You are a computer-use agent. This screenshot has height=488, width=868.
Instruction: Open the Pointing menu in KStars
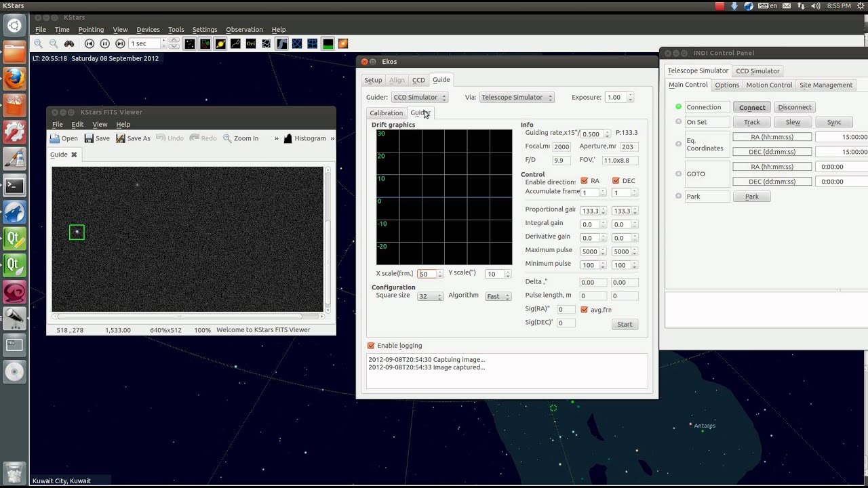pyautogui.click(x=91, y=30)
